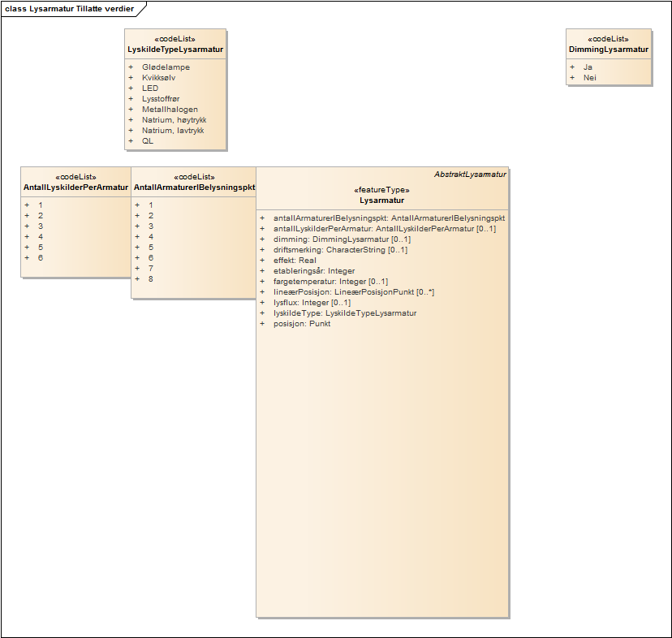Select the 'Ja' value in DimmingLysarmatur
The width and height of the screenshot is (672, 638).
click(588, 67)
